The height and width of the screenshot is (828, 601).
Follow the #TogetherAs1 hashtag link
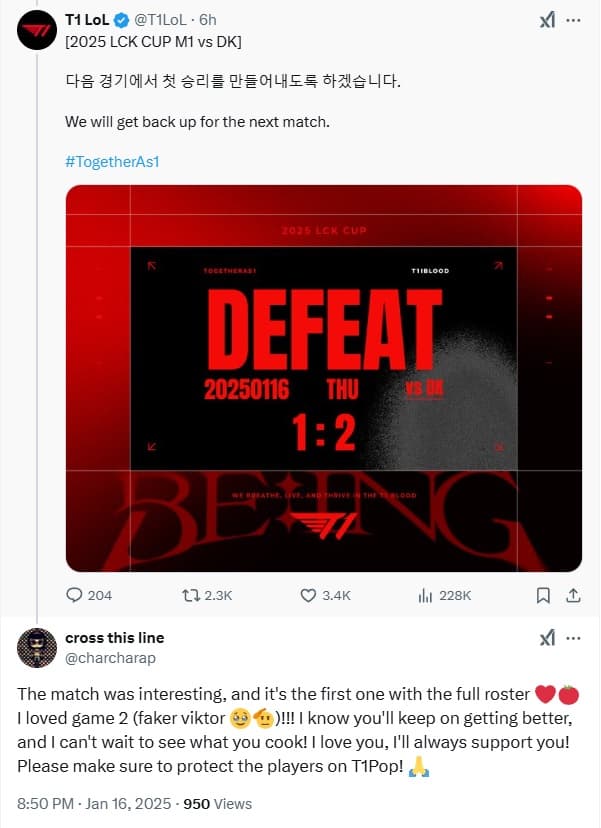(114, 162)
